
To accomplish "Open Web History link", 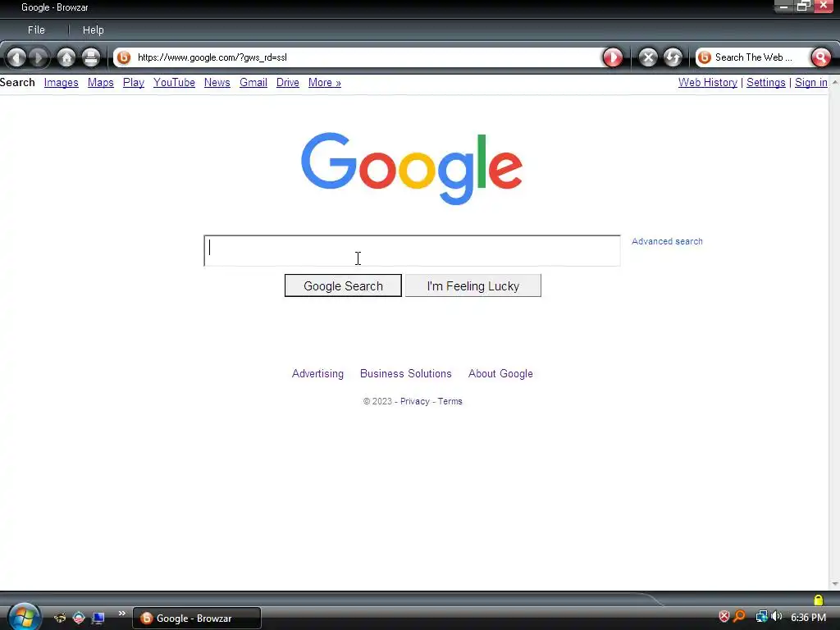I will (x=708, y=83).
